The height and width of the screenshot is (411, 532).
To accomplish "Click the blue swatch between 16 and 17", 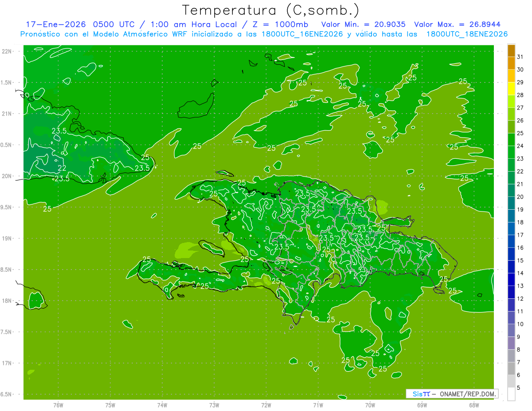I will tap(511, 241).
